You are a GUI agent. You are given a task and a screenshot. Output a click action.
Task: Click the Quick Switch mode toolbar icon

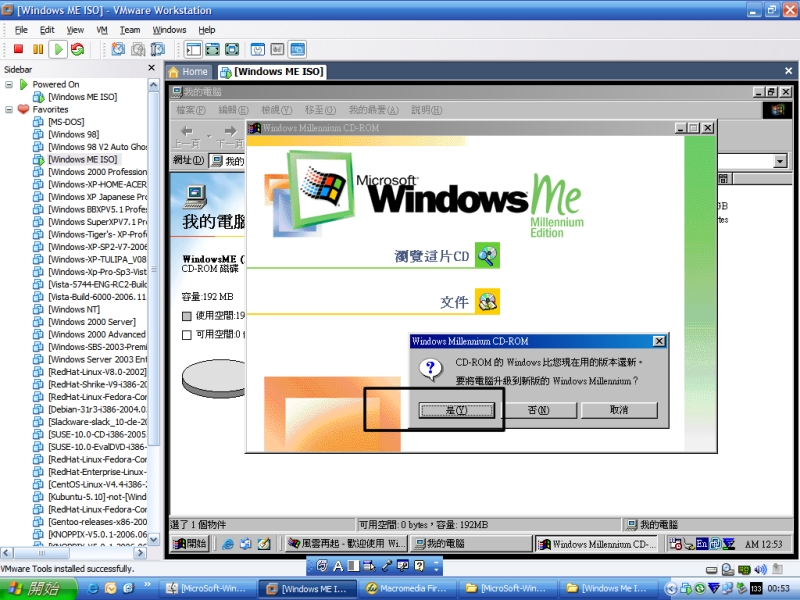click(212, 49)
